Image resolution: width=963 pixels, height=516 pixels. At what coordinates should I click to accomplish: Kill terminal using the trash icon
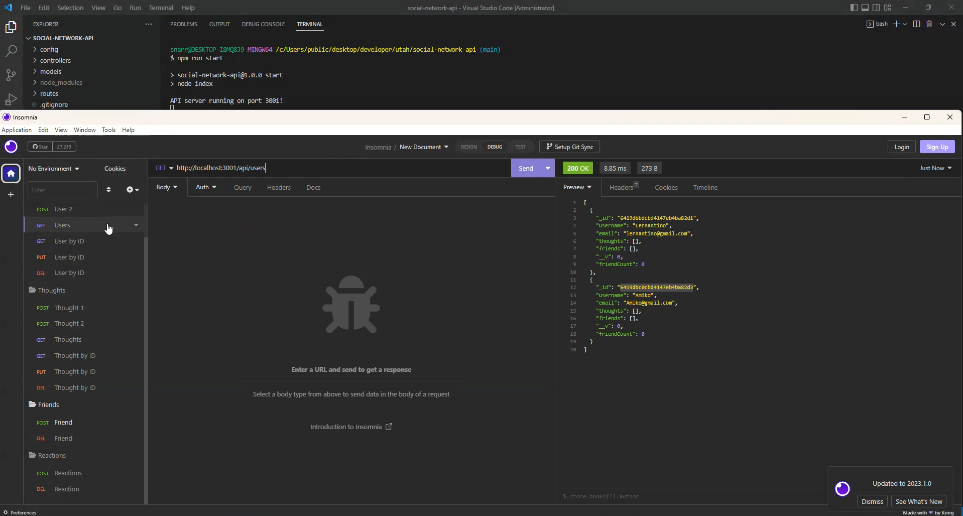tap(929, 23)
